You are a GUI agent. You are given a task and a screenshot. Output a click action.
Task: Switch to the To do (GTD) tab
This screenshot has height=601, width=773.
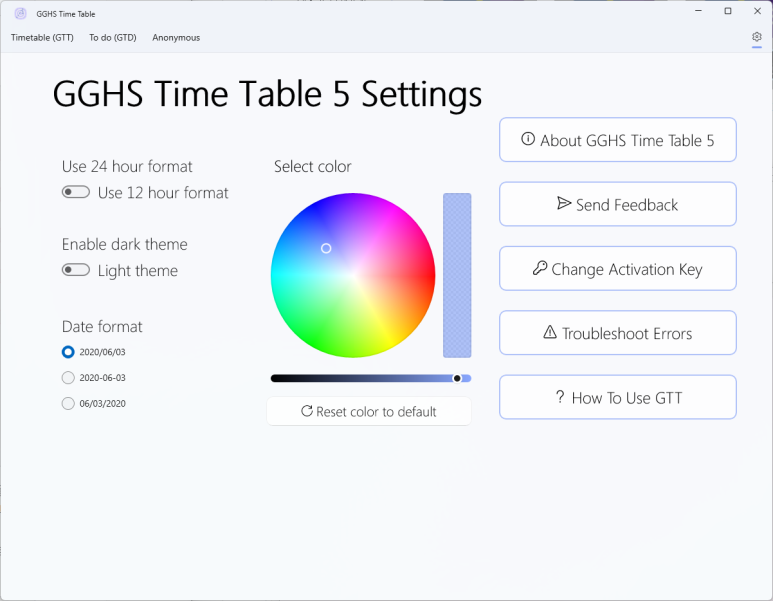[113, 37]
